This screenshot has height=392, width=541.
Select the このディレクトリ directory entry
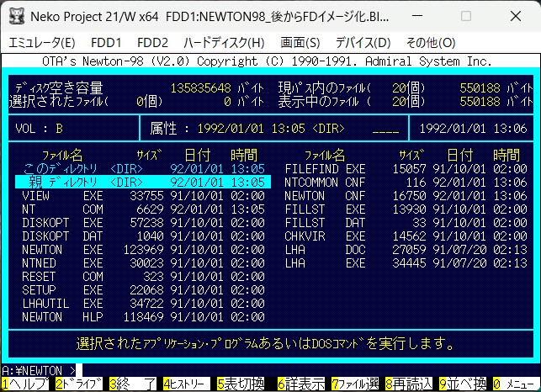143,168
